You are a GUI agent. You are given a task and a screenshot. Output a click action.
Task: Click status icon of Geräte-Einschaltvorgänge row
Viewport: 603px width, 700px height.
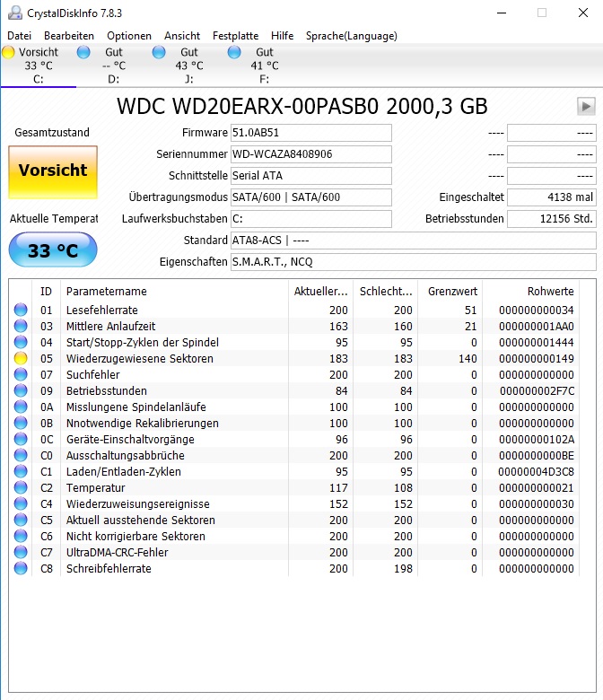tap(21, 439)
